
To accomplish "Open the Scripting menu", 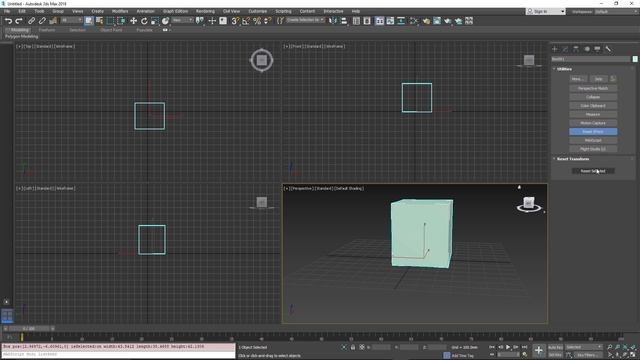I will coord(283,11).
